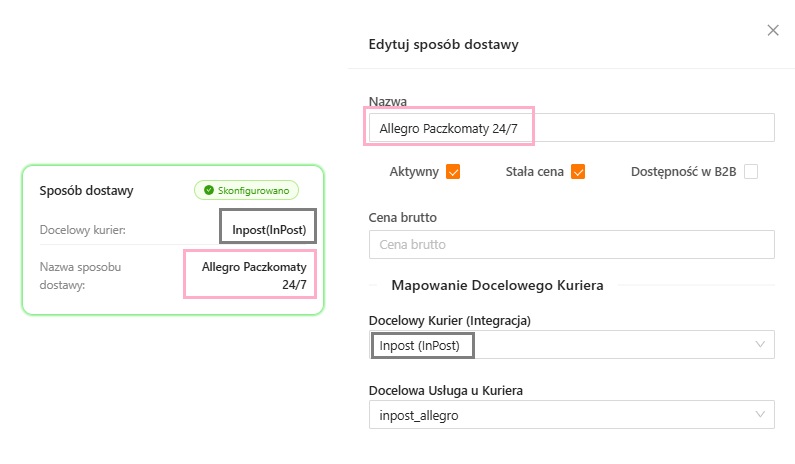Image resolution: width=795 pixels, height=464 pixels.
Task: Select the Sposób dostawy card title
Action: point(86,190)
